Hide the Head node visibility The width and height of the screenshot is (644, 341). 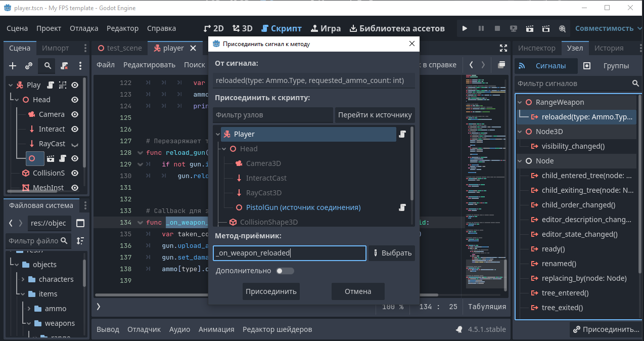click(x=75, y=100)
